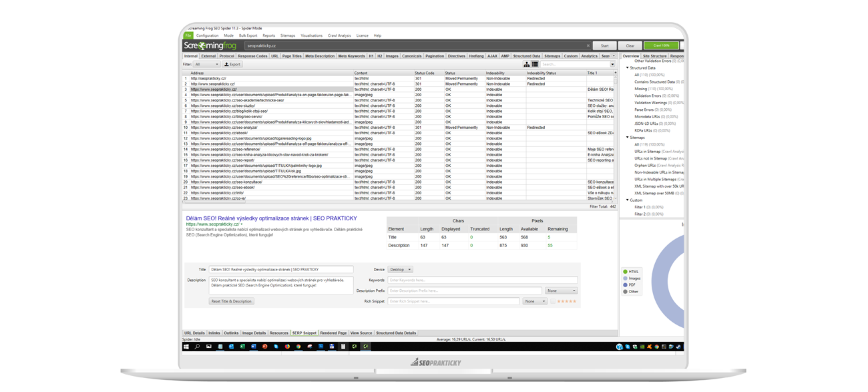Click Reset Title & Description

[232, 301]
